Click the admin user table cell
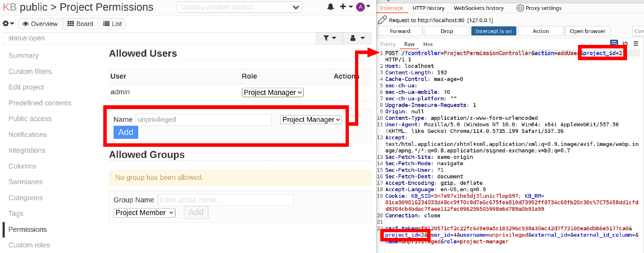The height and width of the screenshot is (253, 644). point(173,92)
